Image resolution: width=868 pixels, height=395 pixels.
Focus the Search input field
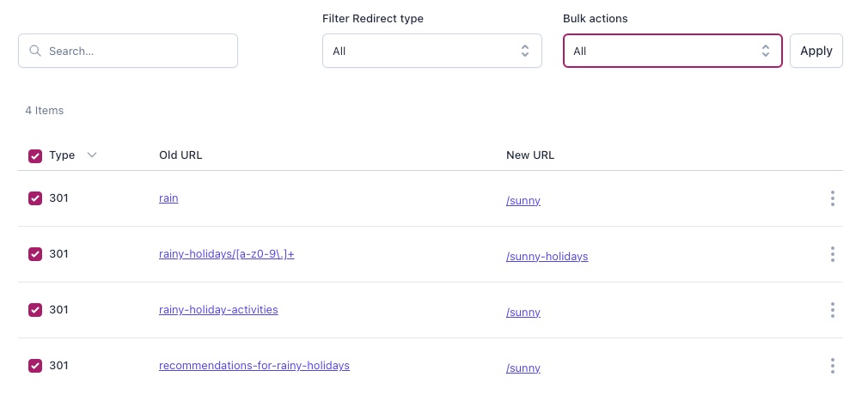tap(128, 51)
